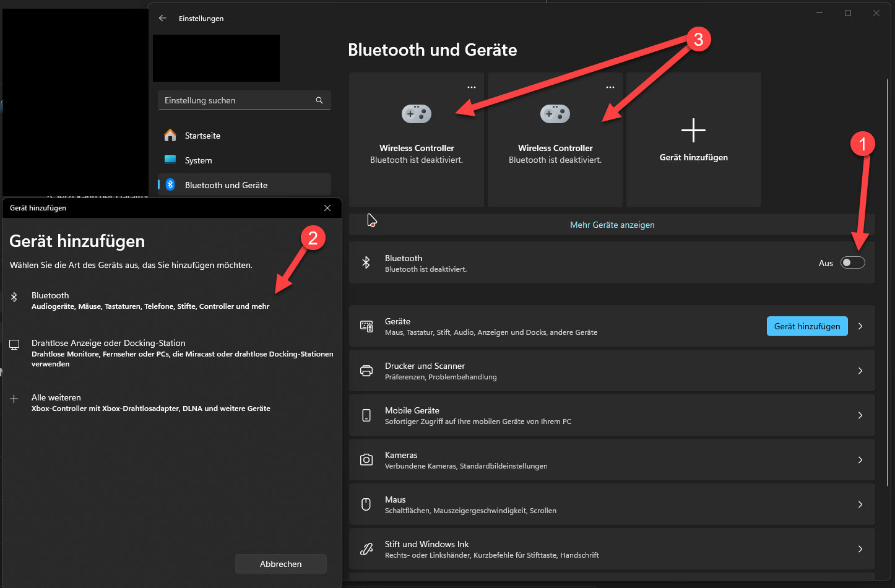Expand the Drucker und Scanner chevron
Screen dimensions: 895x588
pyautogui.click(x=860, y=371)
